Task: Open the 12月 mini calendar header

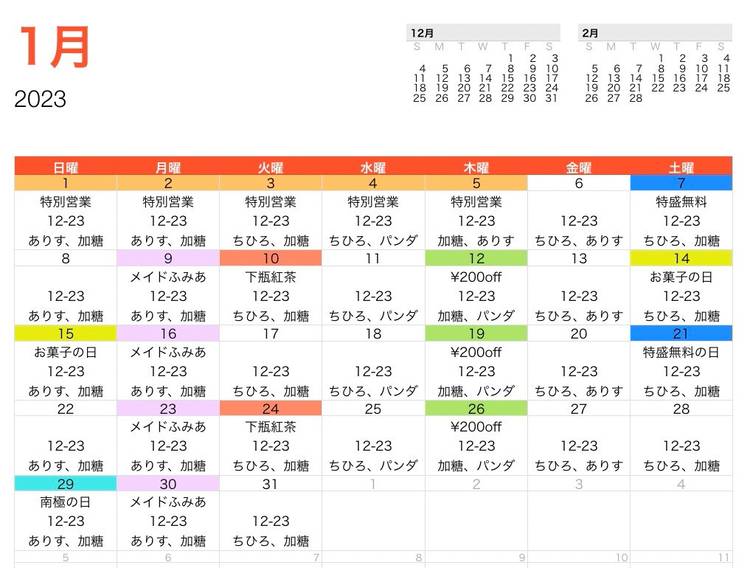Action: pyautogui.click(x=421, y=32)
